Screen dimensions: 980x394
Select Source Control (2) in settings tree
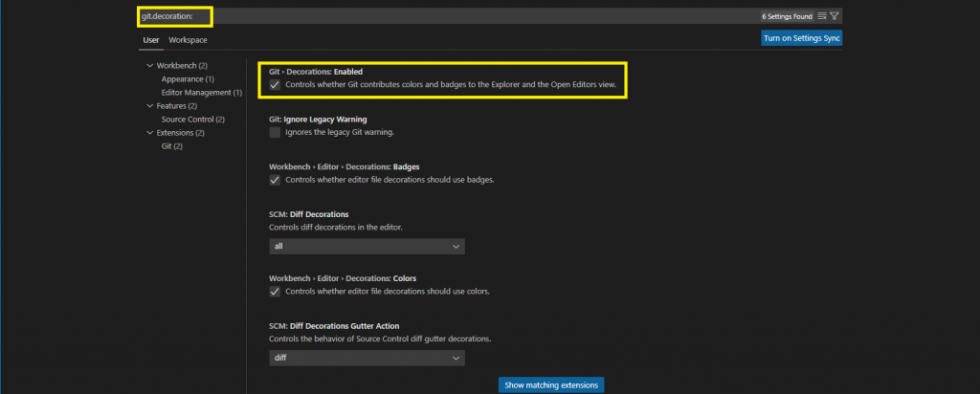point(193,120)
